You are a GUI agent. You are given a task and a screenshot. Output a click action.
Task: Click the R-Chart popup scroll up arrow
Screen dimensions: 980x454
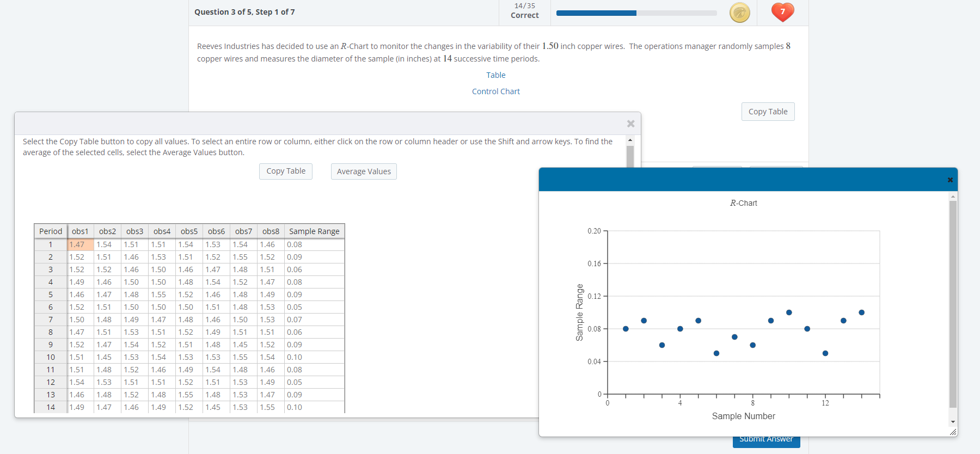point(953,196)
